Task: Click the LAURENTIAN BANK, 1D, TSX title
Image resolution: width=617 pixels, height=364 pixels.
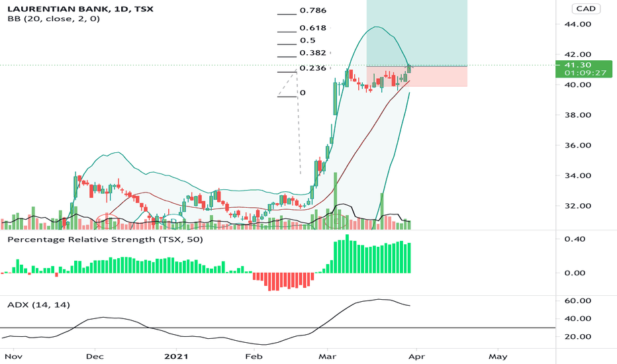Action: 80,9
